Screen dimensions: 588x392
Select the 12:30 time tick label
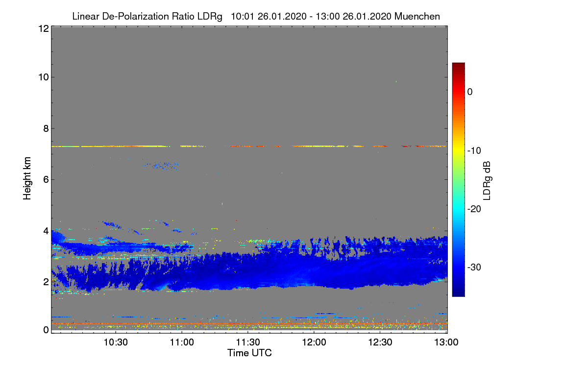tap(380, 343)
